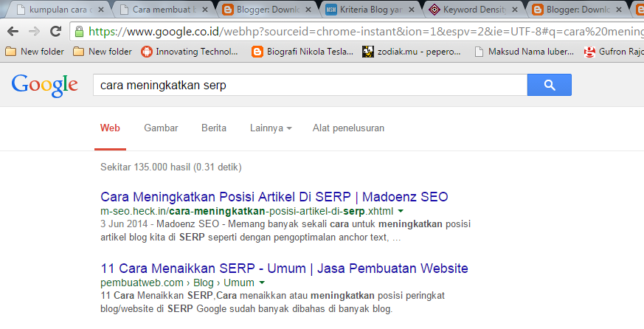Open the second New folder bookmark
This screenshot has height=329, width=644.
click(x=103, y=52)
